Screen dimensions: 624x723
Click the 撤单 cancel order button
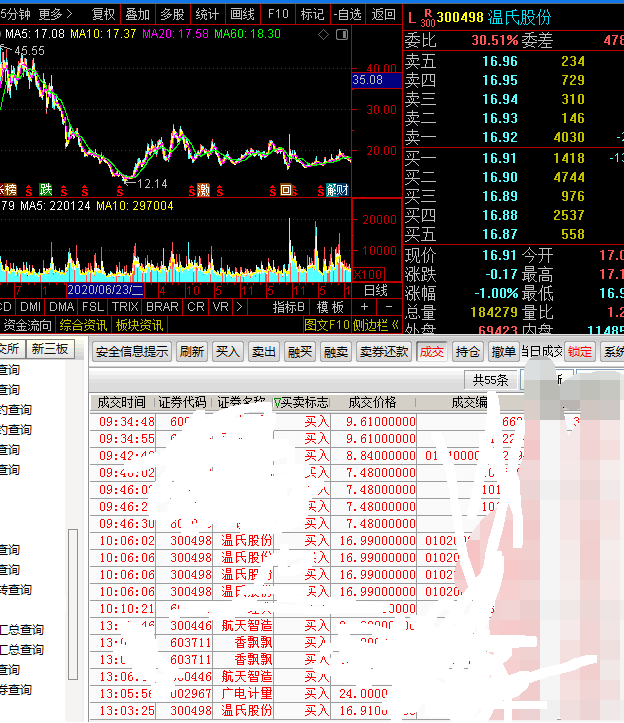click(503, 352)
